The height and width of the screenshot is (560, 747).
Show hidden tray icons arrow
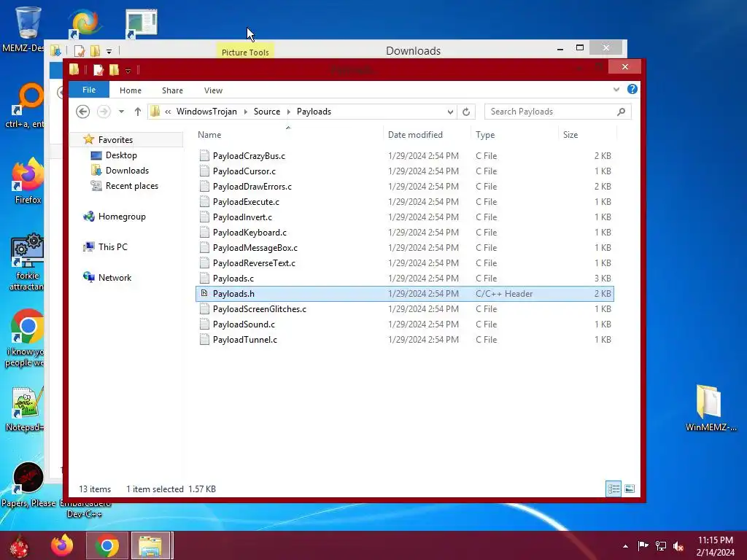coord(625,546)
